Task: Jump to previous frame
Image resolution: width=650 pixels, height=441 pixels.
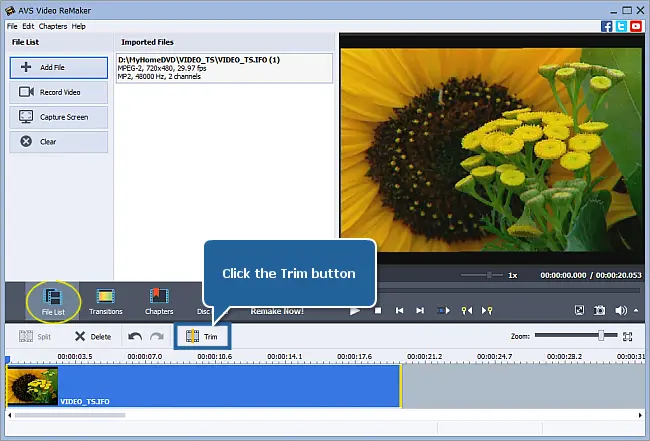Action: pyautogui.click(x=399, y=310)
